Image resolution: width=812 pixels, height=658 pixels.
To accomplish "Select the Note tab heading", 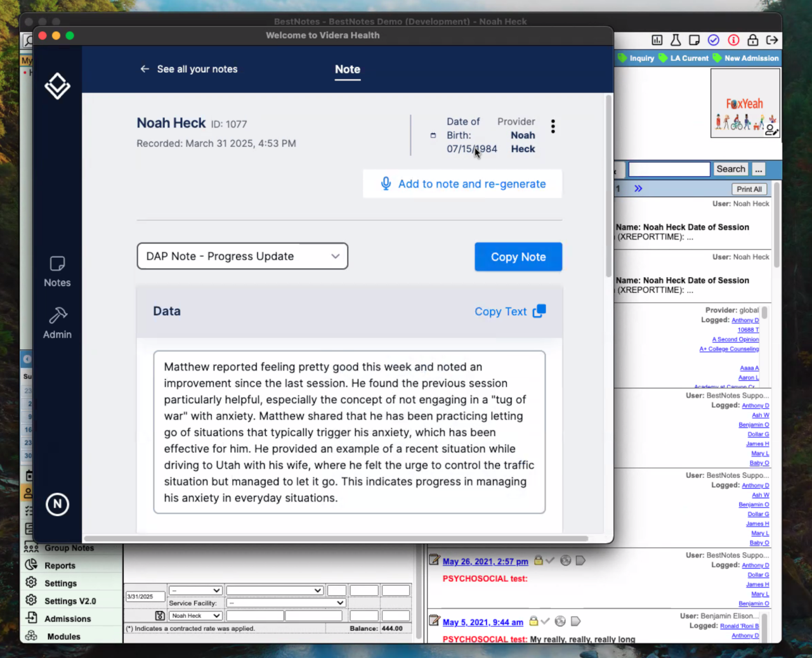I will 347,69.
